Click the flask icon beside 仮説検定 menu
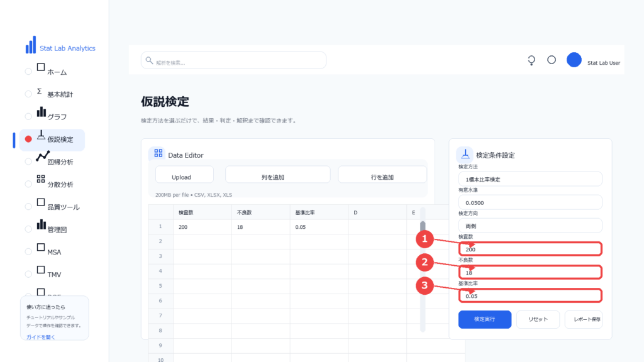Image resolution: width=644 pixels, height=362 pixels. [x=41, y=135]
